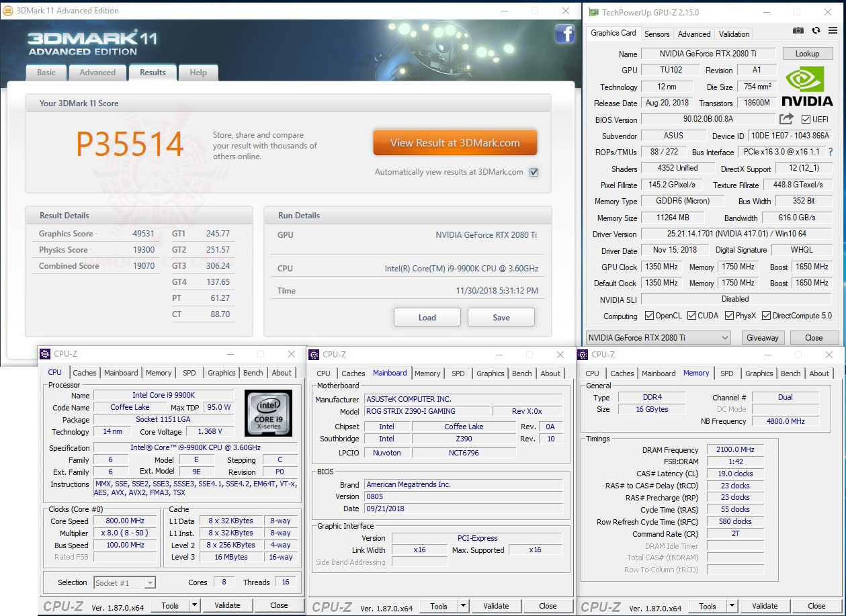The height and width of the screenshot is (616, 846).
Task: Click the question mark beside Bus Interface
Action: 831,152
